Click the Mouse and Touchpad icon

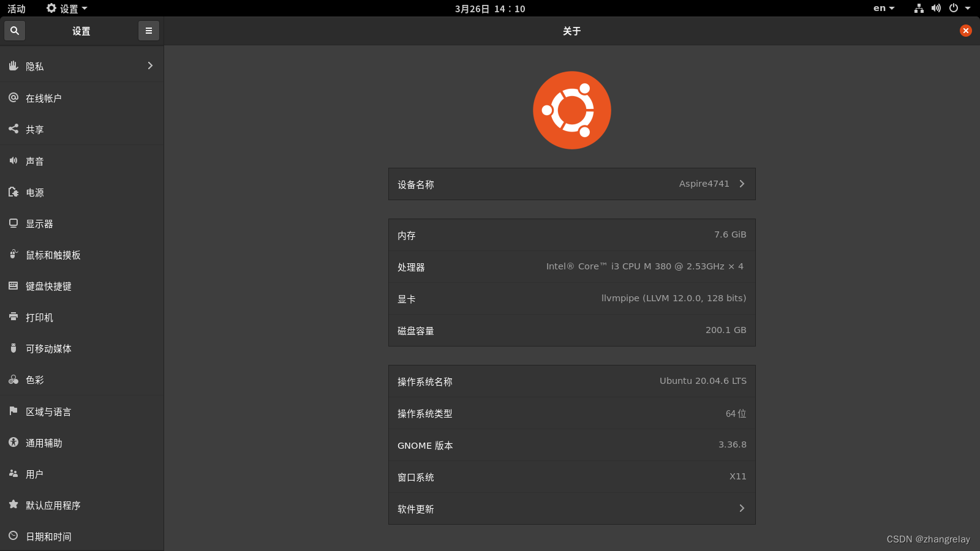tap(13, 254)
